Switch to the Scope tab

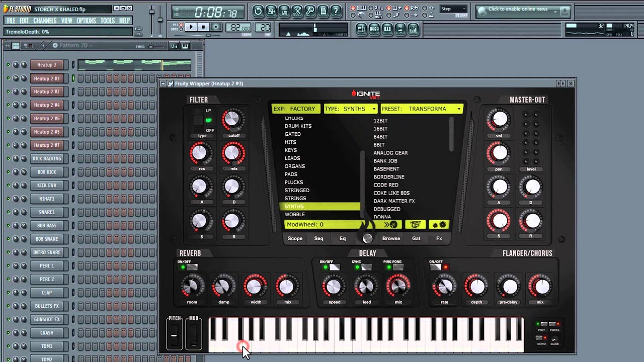(295, 238)
